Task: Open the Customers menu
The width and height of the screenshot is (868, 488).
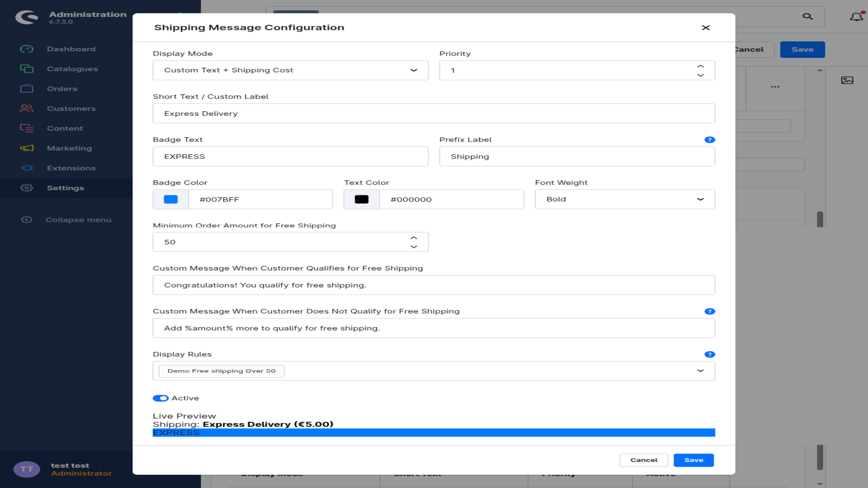Action: click(x=71, y=108)
